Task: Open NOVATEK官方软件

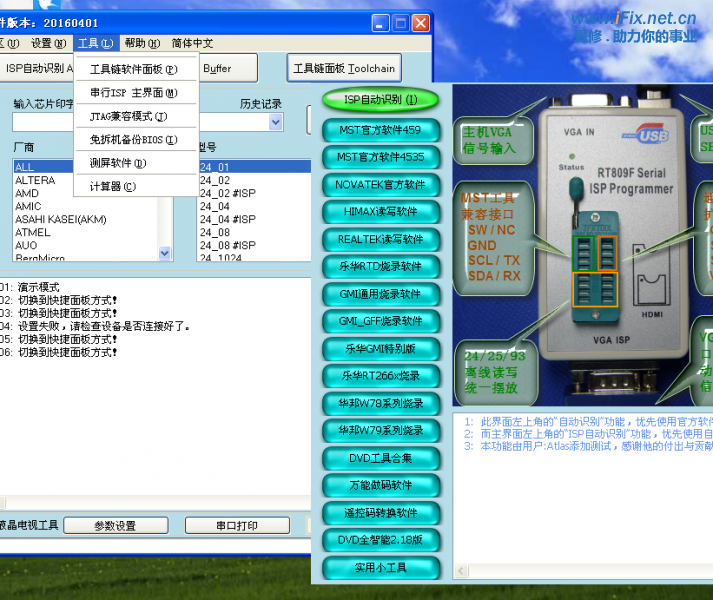Action: [381, 185]
